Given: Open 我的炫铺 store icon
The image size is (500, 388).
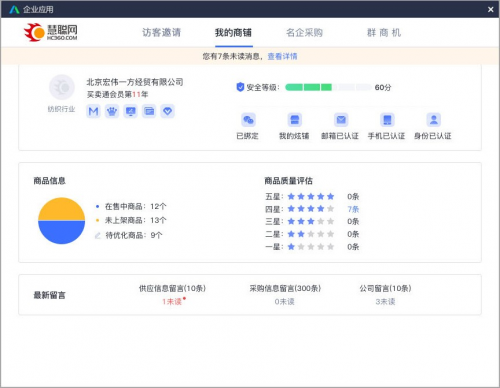Looking at the screenshot, I should pyautogui.click(x=295, y=120).
